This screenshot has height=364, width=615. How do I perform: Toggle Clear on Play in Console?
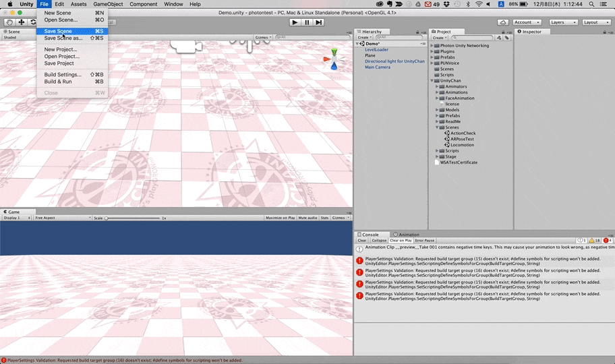[x=401, y=241]
